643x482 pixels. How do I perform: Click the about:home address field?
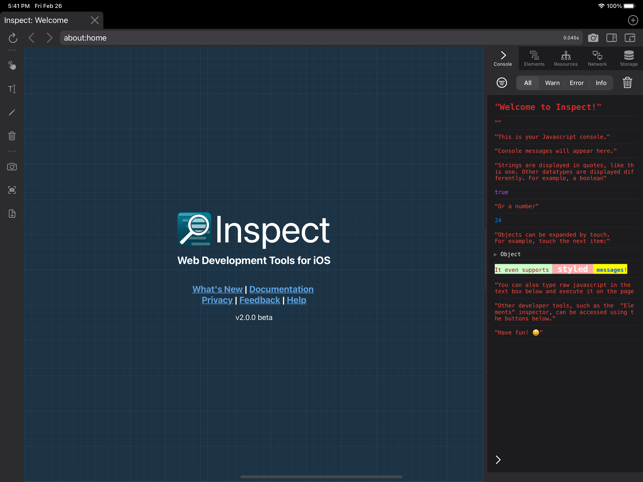[x=321, y=38]
